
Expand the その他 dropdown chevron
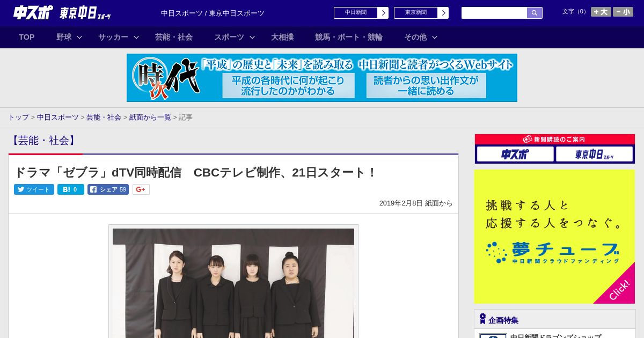click(435, 37)
